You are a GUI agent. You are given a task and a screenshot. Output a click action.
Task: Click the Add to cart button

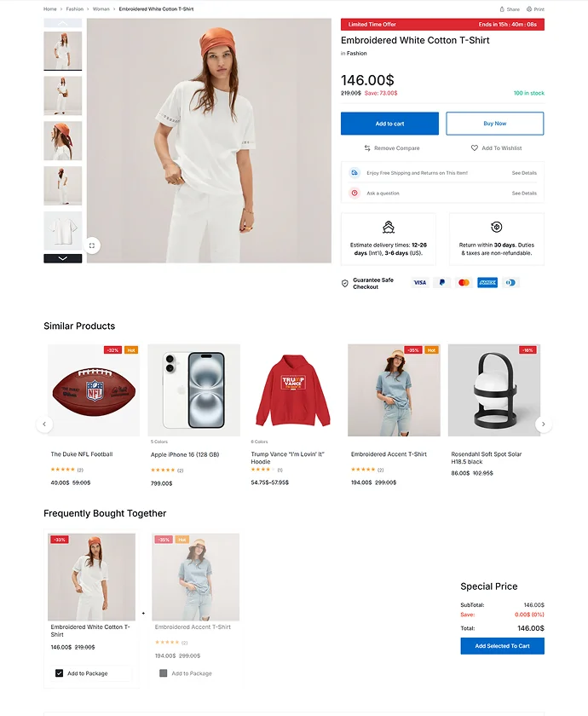pyautogui.click(x=390, y=124)
